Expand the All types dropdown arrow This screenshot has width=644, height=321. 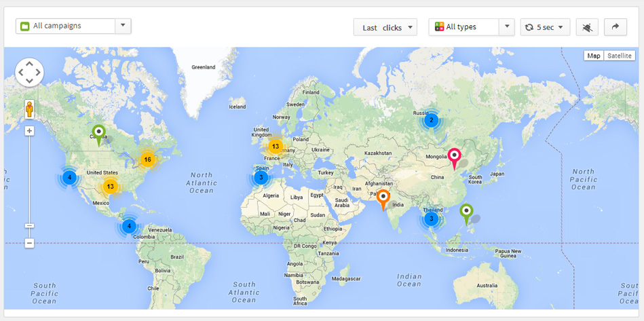(507, 26)
